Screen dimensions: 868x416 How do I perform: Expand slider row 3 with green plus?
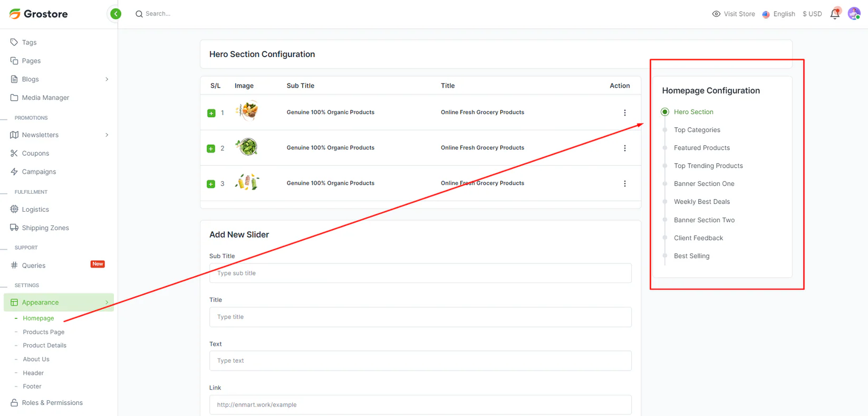click(211, 184)
